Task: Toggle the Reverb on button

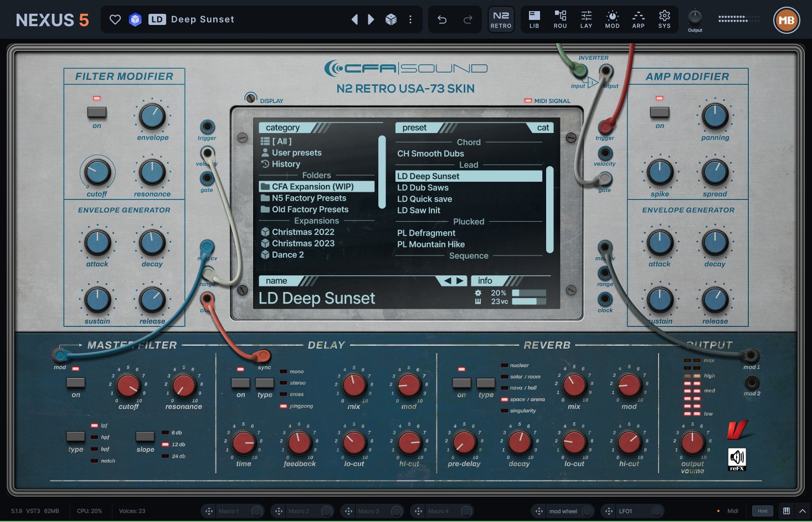Action: click(461, 382)
